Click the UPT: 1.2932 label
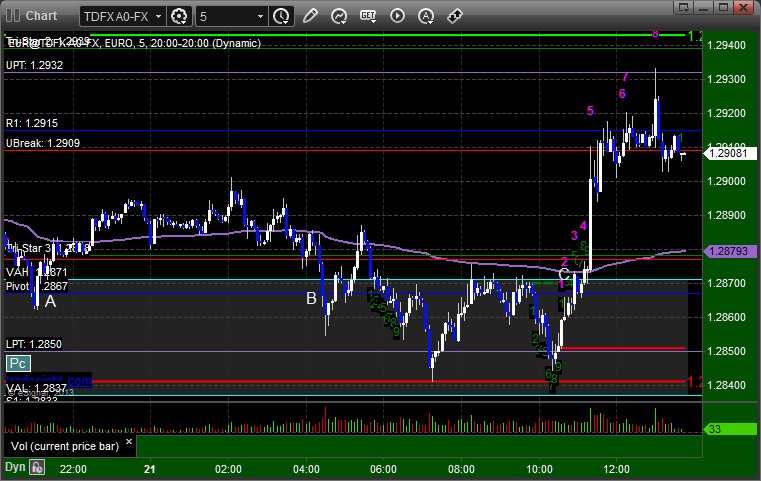 [34, 65]
